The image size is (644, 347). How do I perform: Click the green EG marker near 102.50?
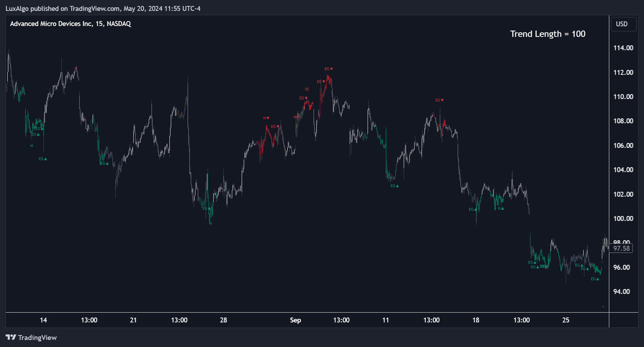coord(395,186)
